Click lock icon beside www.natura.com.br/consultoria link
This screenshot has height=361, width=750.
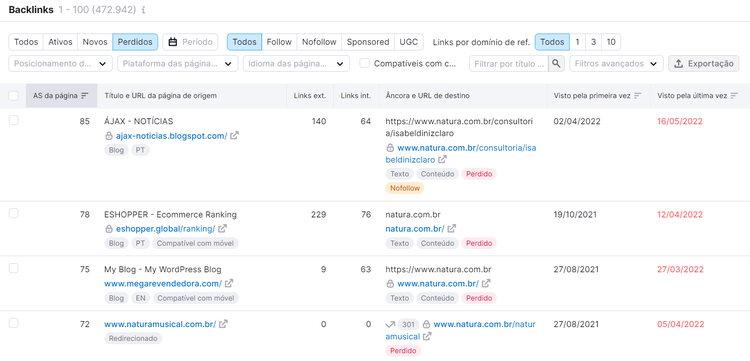(390, 148)
